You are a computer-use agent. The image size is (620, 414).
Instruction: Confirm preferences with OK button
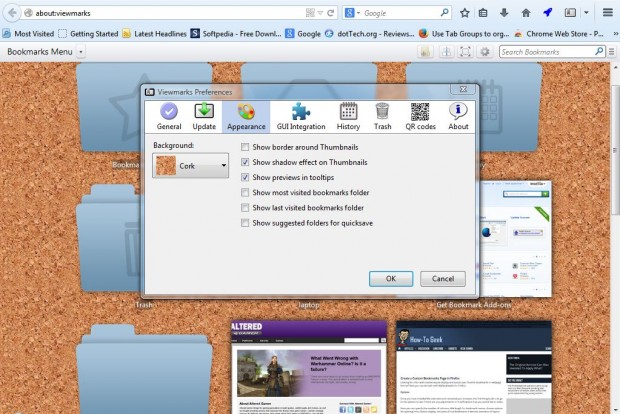[x=391, y=278]
